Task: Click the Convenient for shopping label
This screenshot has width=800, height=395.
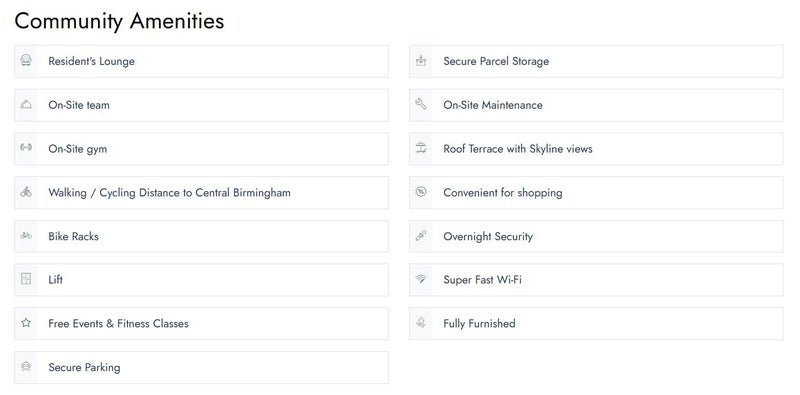Action: pos(503,193)
